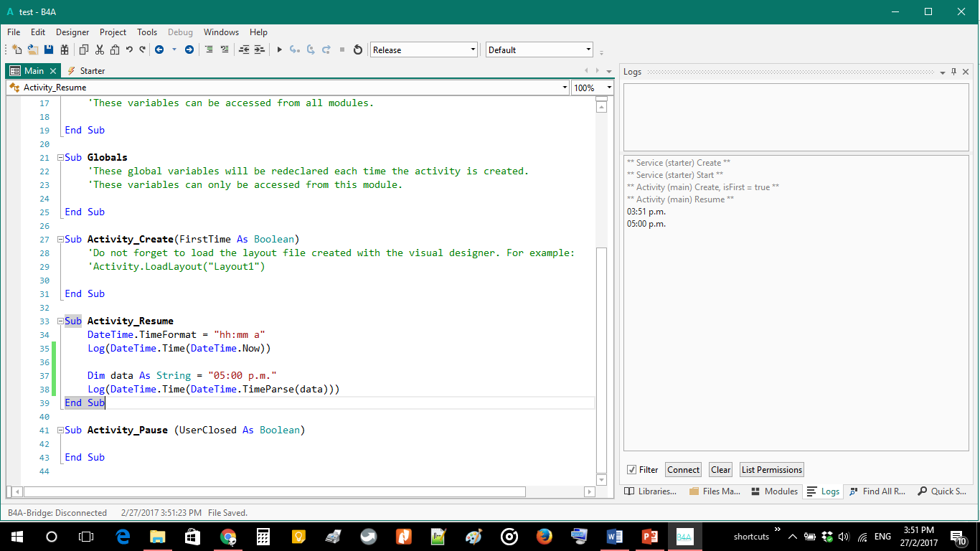
Task: Launch Firefox from the taskbar
Action: click(544, 536)
